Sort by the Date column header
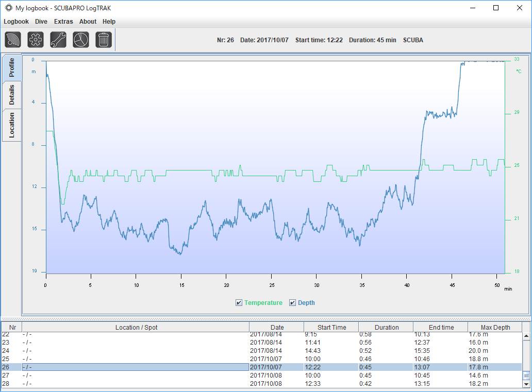The width and height of the screenshot is (532, 392). tap(277, 327)
